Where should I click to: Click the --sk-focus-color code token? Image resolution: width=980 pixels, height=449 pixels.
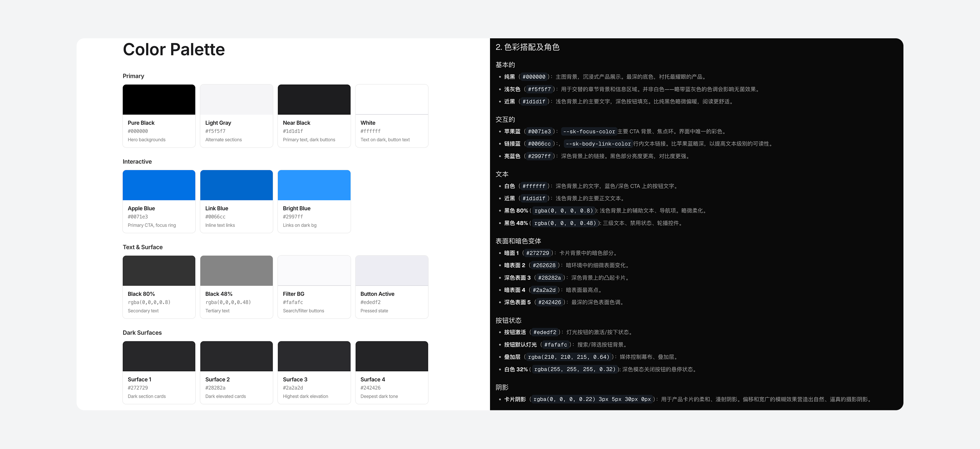point(589,131)
